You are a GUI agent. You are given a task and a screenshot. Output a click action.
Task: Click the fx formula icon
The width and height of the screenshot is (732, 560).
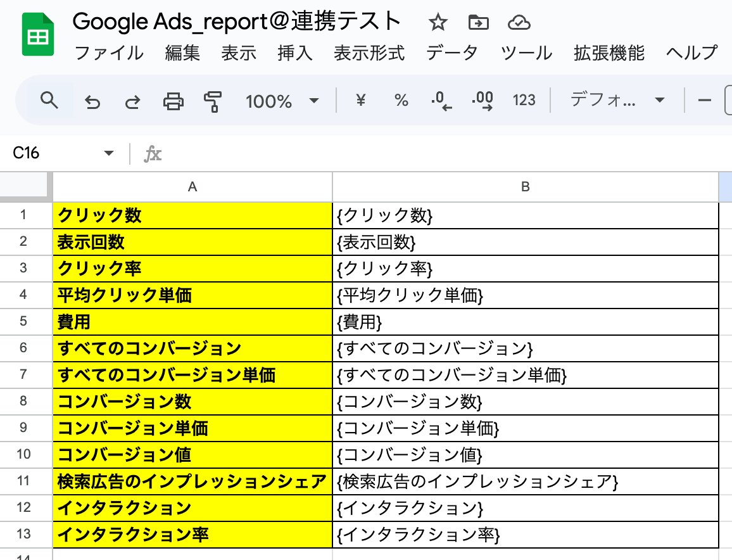point(153,154)
